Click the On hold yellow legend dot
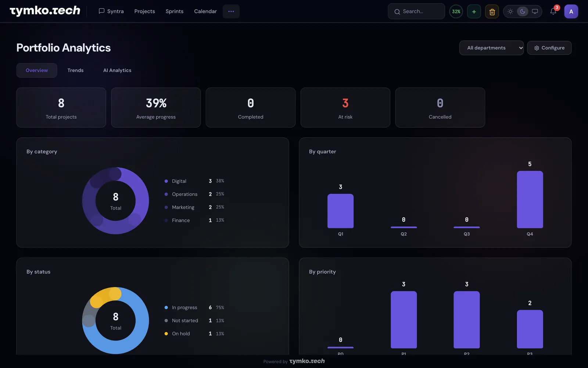The width and height of the screenshot is (588, 368). [166, 334]
